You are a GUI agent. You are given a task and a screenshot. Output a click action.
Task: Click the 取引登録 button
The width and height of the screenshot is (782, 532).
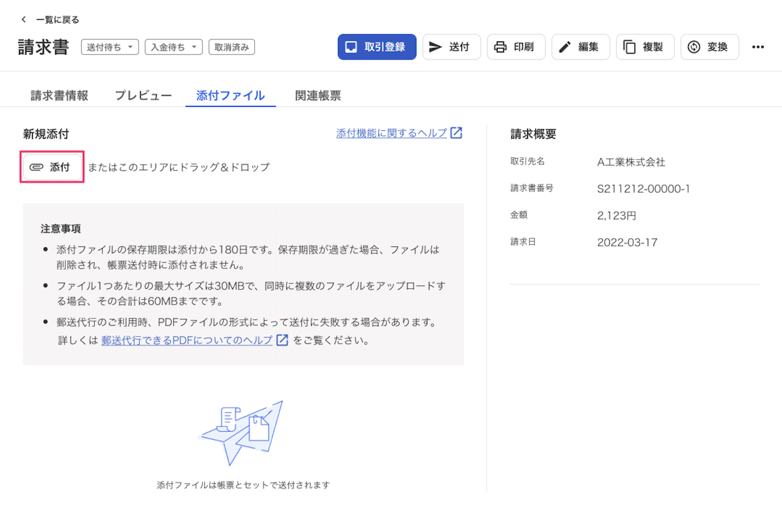coord(377,47)
